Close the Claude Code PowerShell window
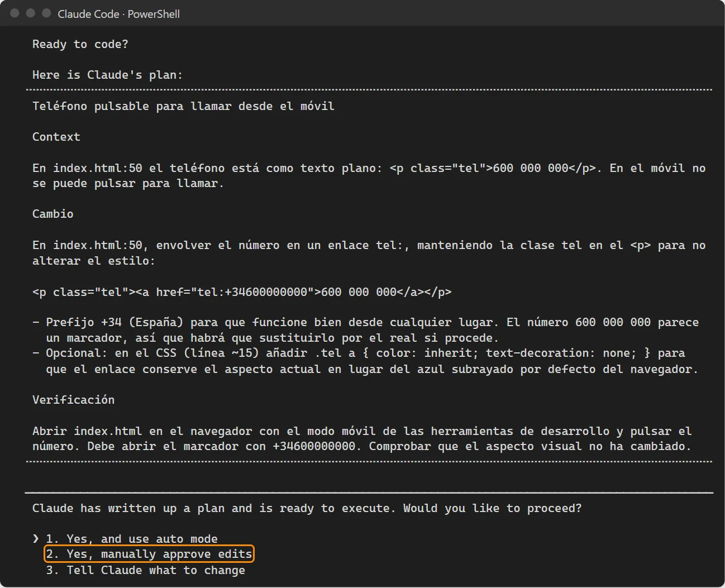The image size is (725, 588). click(15, 13)
